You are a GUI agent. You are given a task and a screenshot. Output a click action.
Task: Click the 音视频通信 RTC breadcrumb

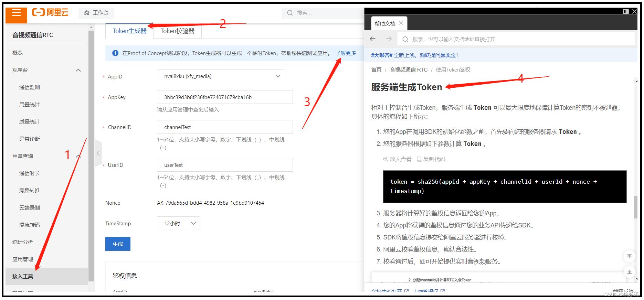409,69
